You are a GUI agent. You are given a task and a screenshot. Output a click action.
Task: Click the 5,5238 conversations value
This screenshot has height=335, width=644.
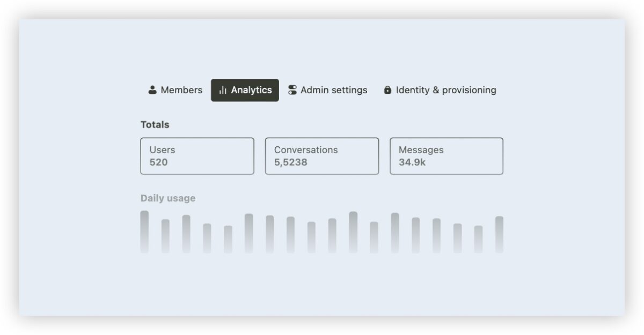coord(291,162)
